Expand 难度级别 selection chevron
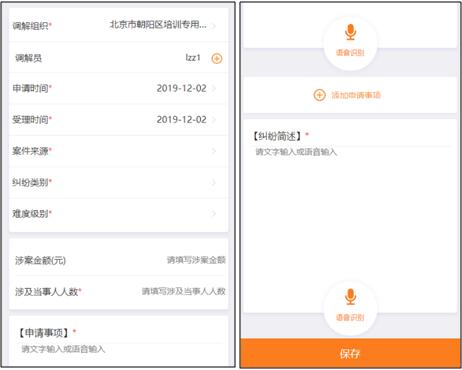462x370 pixels. pos(214,213)
